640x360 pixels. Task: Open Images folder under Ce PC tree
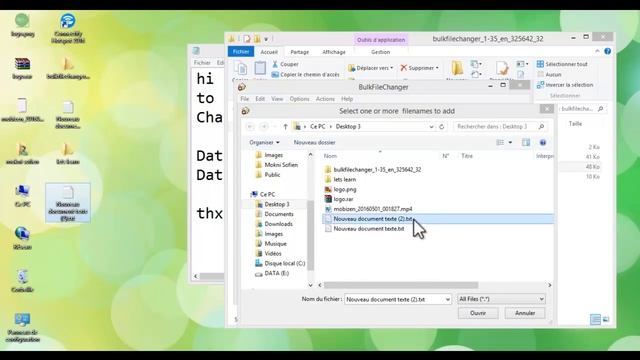(x=269, y=234)
